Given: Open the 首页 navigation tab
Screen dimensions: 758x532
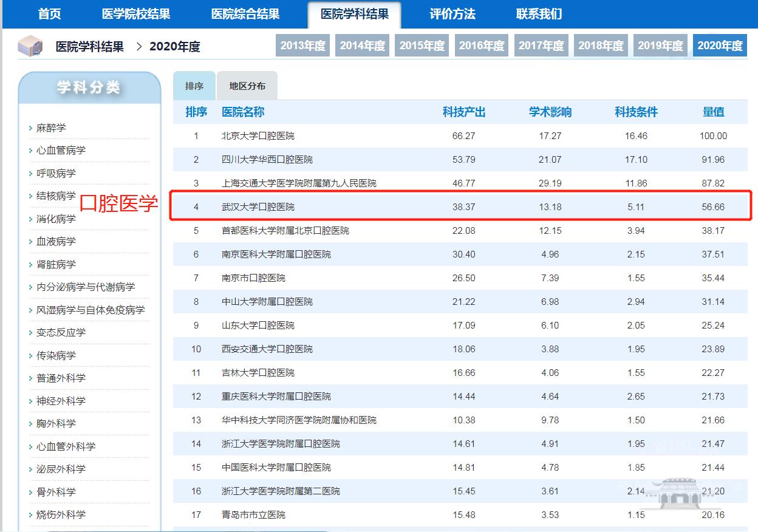Looking at the screenshot, I should (49, 14).
